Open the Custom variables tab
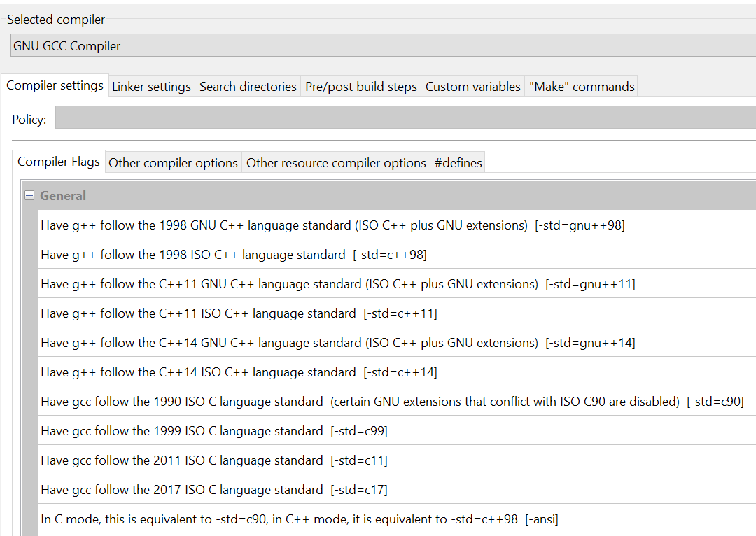The width and height of the screenshot is (756, 536). 473,87
